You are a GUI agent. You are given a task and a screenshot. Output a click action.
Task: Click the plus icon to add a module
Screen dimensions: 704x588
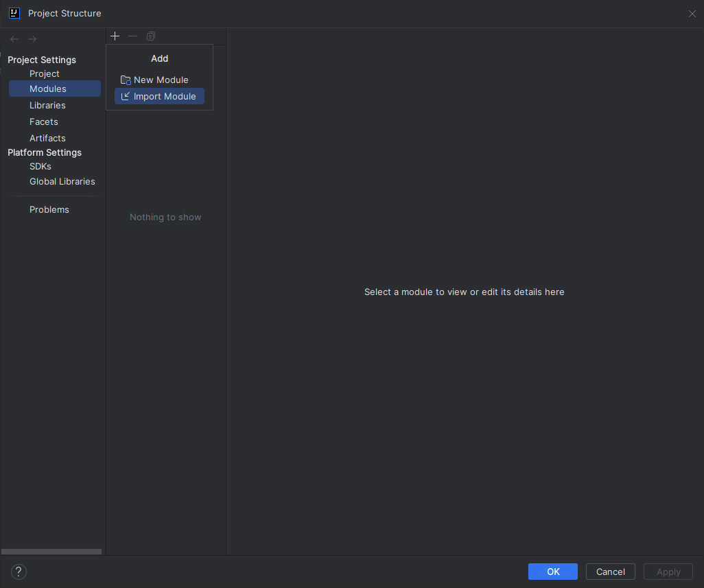(115, 36)
